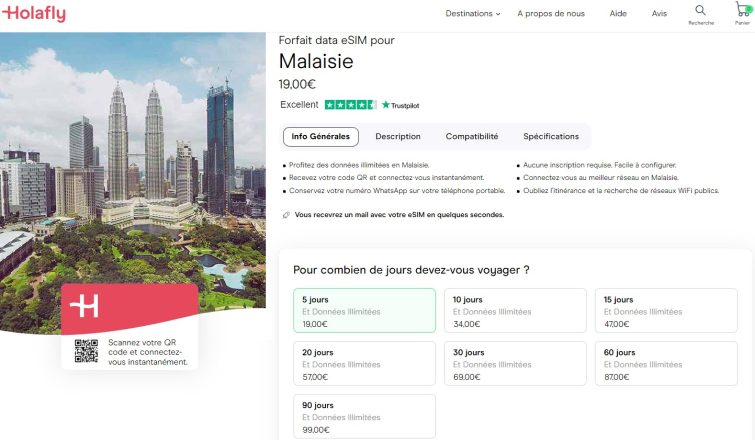
Task: Open the A propos de nous page
Action: [551, 13]
